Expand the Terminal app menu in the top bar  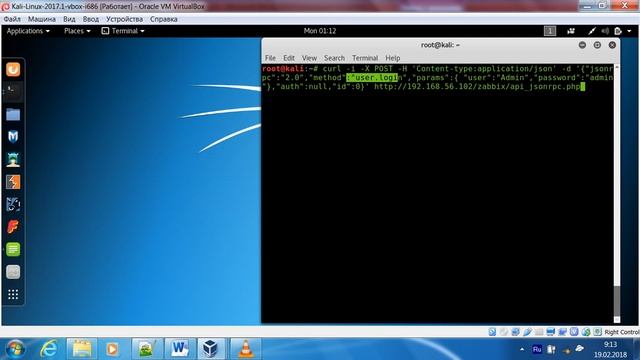coord(123,31)
